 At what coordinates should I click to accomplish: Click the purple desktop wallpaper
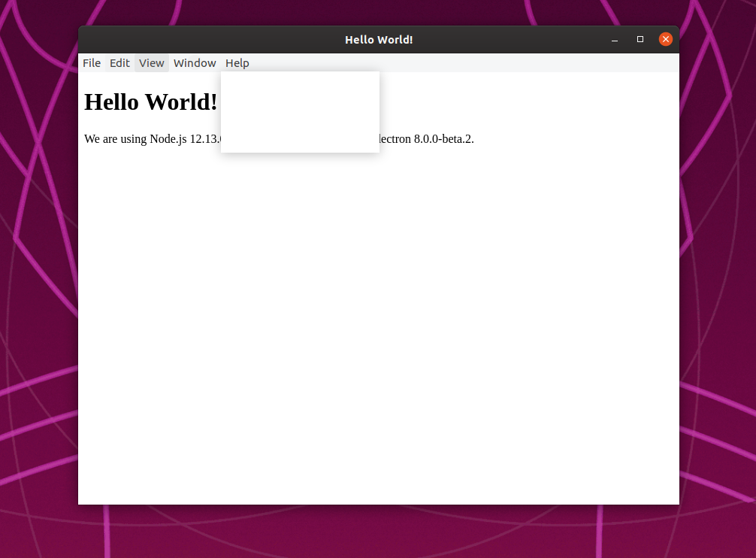click(x=38, y=301)
